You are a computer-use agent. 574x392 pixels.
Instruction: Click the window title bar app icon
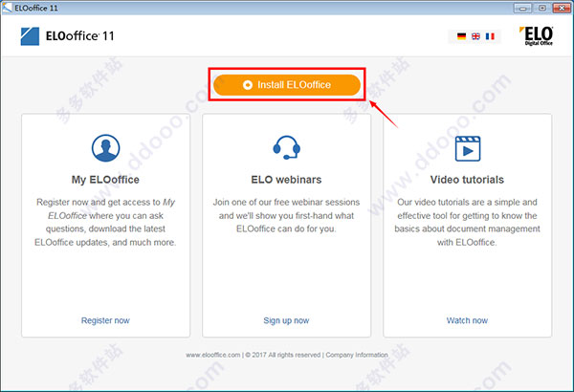pyautogui.click(x=7, y=8)
